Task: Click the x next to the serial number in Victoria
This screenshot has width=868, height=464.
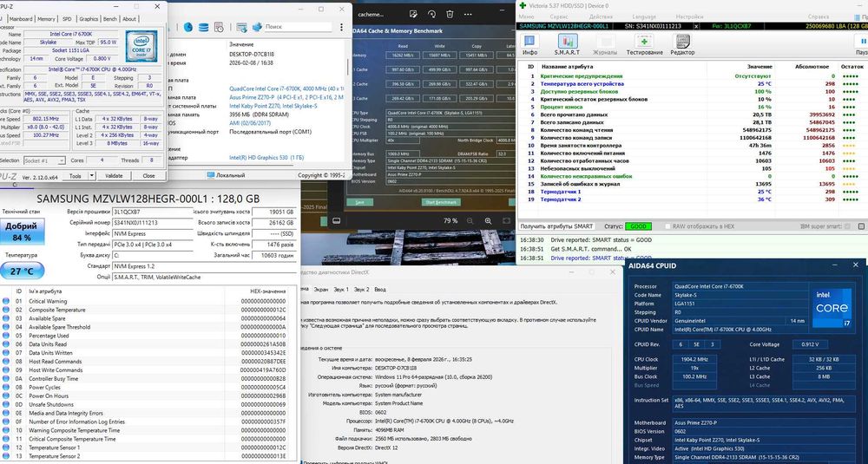Action: click(x=696, y=26)
